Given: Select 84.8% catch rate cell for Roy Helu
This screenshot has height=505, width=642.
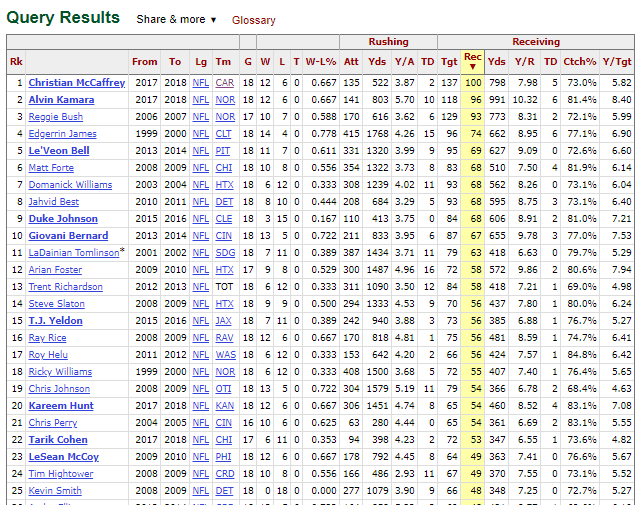Looking at the screenshot, I should [x=579, y=355].
